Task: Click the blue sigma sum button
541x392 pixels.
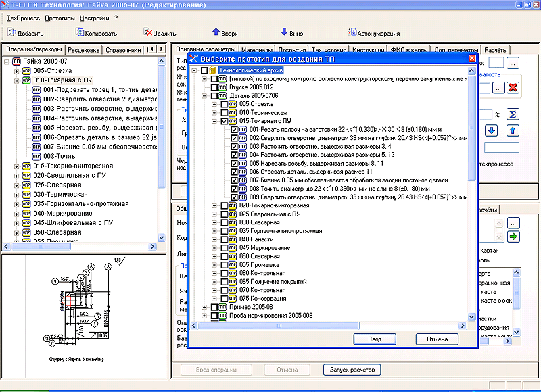Action: click(x=513, y=113)
